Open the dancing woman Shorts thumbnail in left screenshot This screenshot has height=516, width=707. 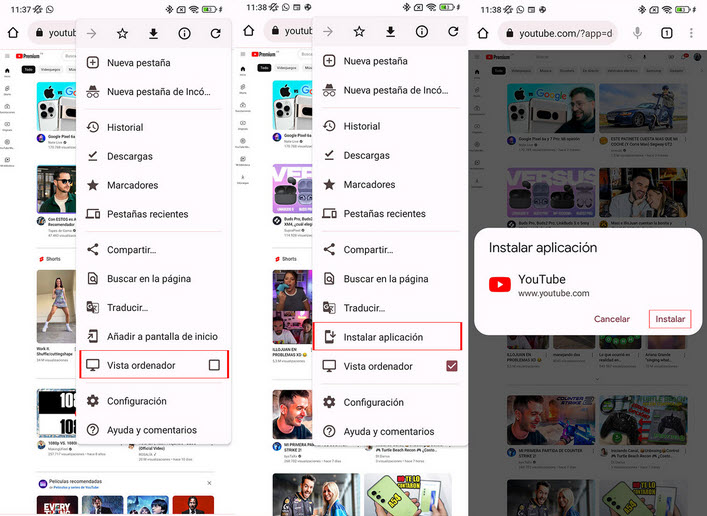tap(56, 307)
